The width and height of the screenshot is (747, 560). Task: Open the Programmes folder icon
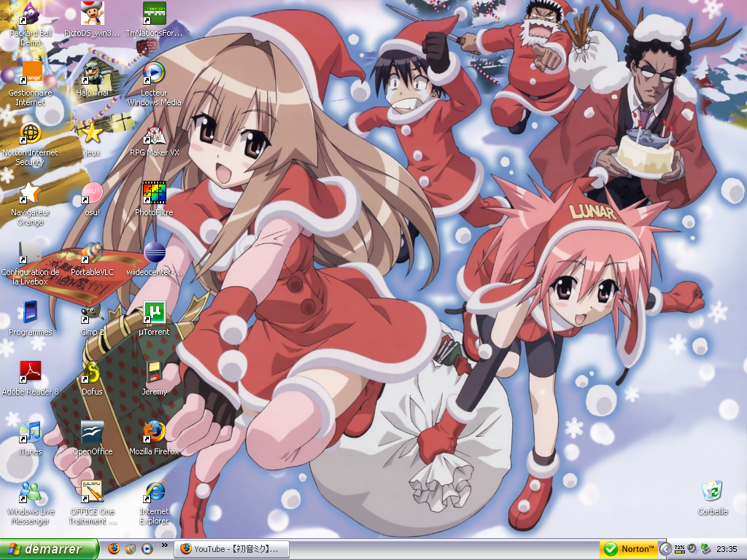point(31,319)
